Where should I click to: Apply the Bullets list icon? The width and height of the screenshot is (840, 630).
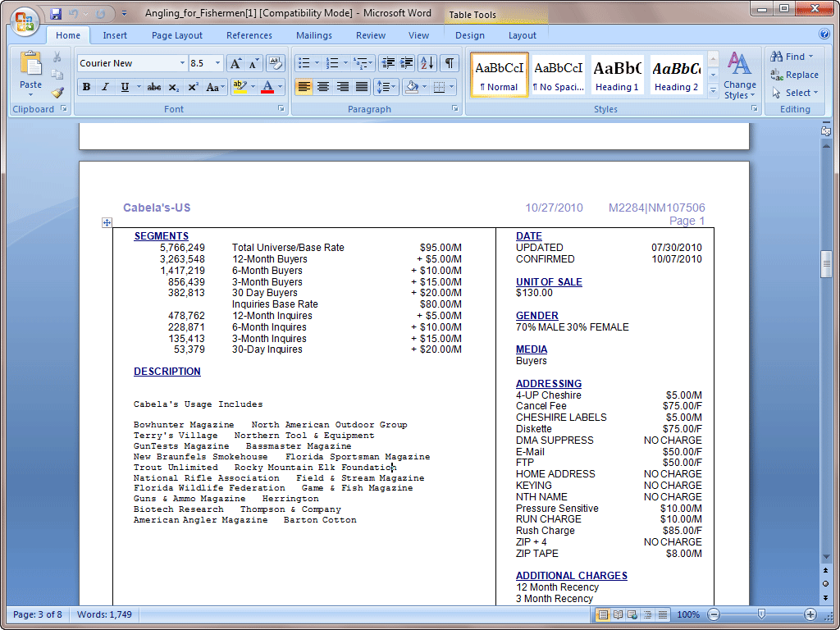pyautogui.click(x=304, y=63)
